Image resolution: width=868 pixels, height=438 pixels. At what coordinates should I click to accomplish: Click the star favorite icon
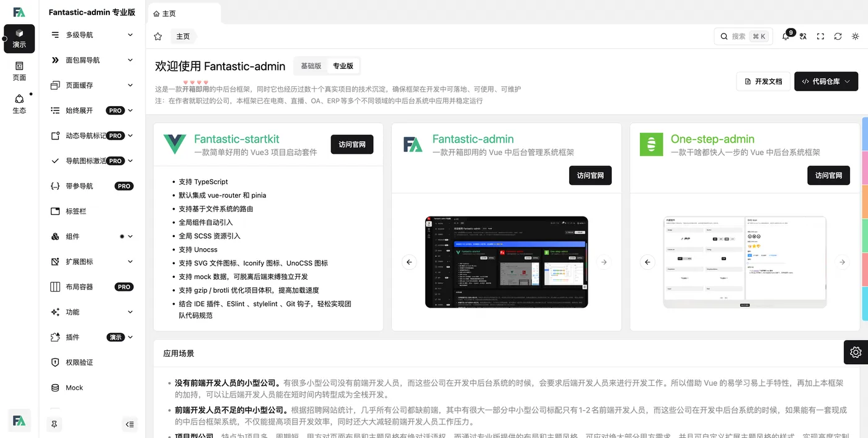(x=158, y=37)
